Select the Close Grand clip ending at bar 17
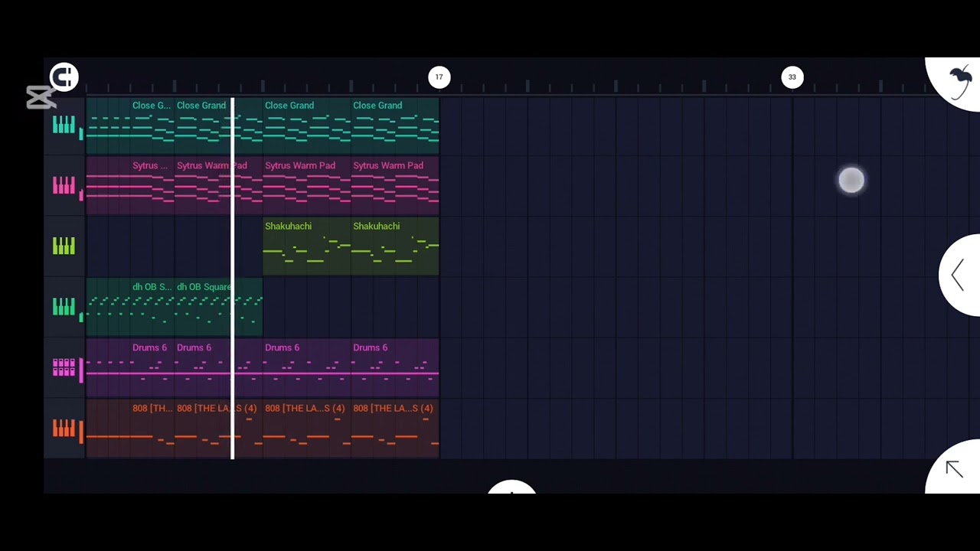Image resolution: width=980 pixels, height=551 pixels. click(395, 126)
